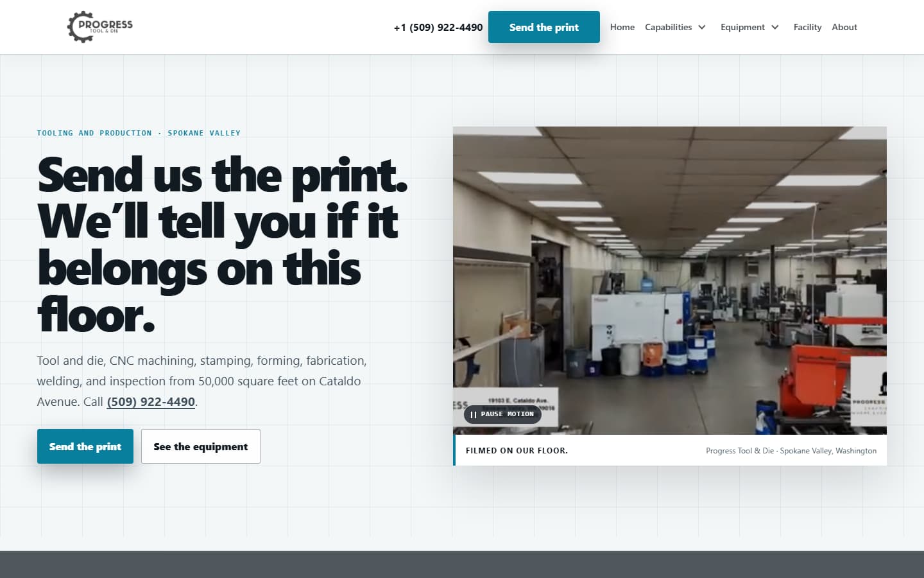Click the Progress Tool & Die gear logo
This screenshot has height=578, width=924.
point(100,27)
